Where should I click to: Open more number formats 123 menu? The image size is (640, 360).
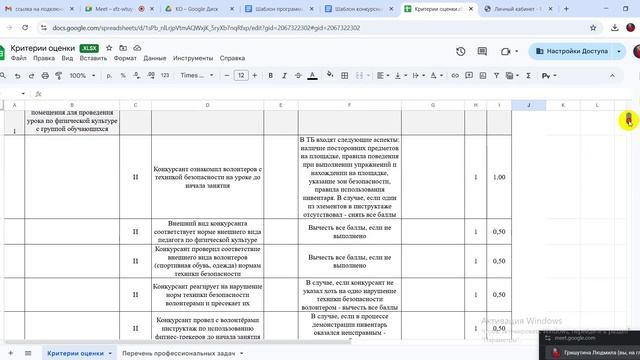coord(165,76)
